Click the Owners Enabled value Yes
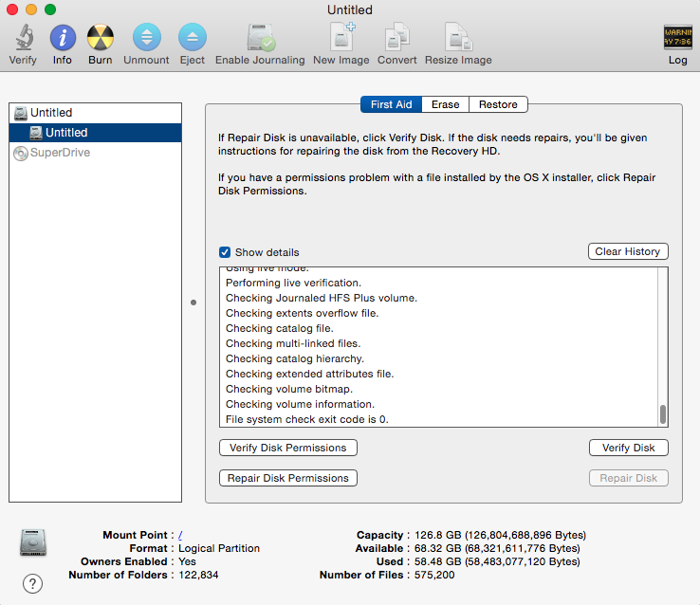This screenshot has width=700, height=605. tap(187, 561)
